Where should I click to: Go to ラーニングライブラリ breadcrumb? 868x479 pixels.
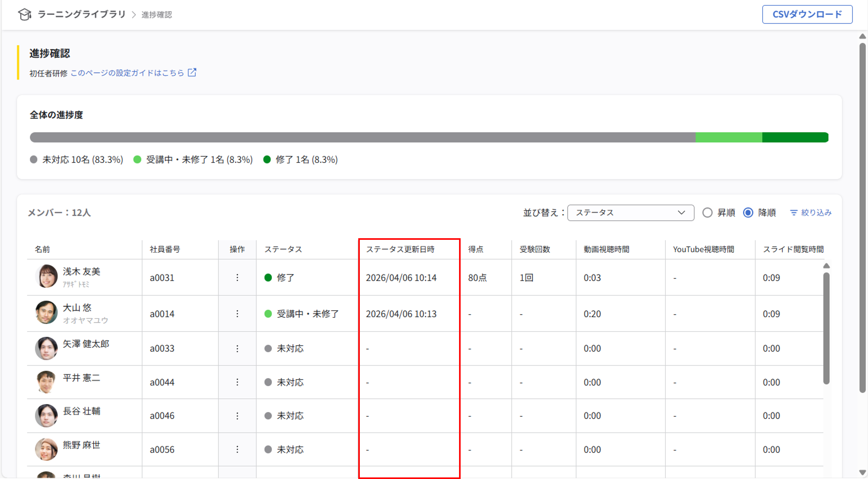coord(81,14)
